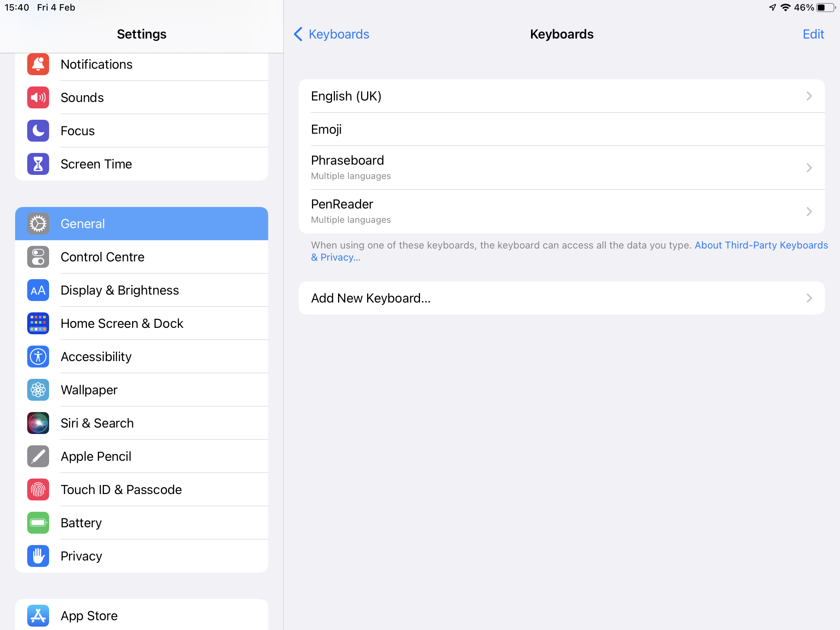This screenshot has height=630, width=840.
Task: Tap Multiple languages under Phraseboard
Action: pos(351,176)
